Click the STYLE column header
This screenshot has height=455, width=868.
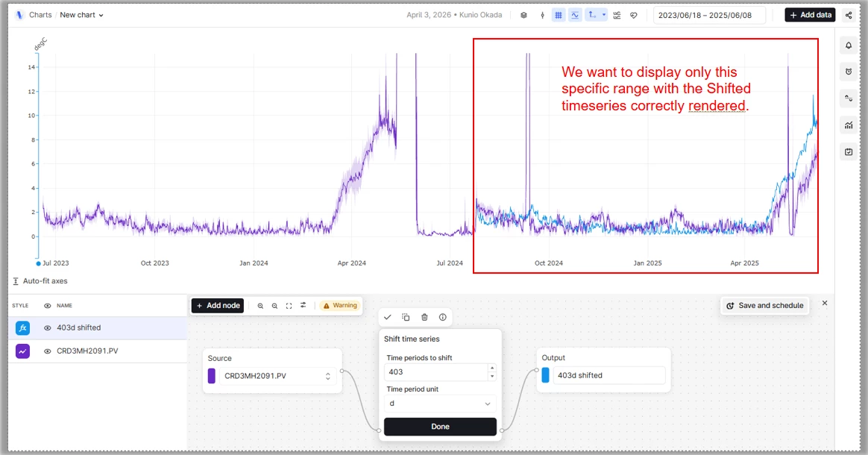point(20,306)
